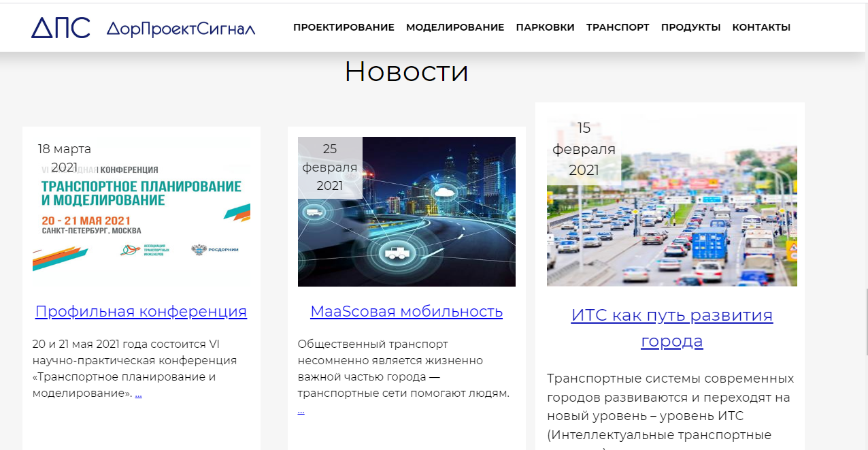Go to the КОНТАКТЫ page
The height and width of the screenshot is (450, 868).
click(761, 27)
